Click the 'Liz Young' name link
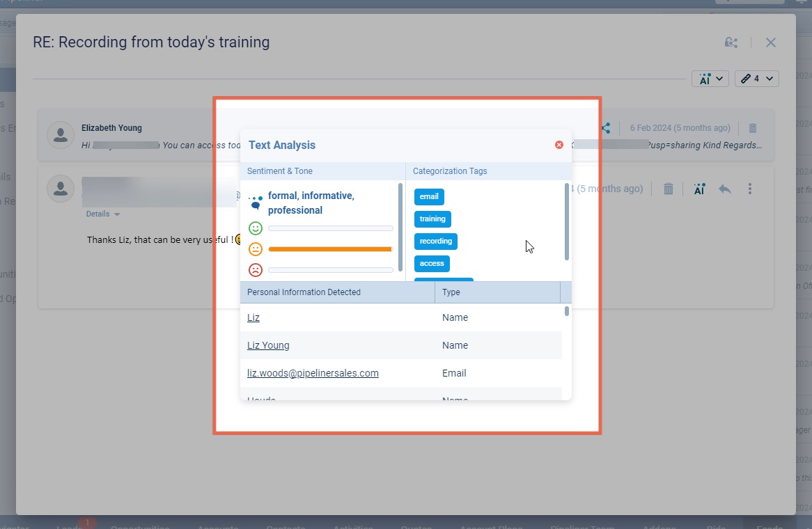812x529 pixels. pyautogui.click(x=268, y=345)
